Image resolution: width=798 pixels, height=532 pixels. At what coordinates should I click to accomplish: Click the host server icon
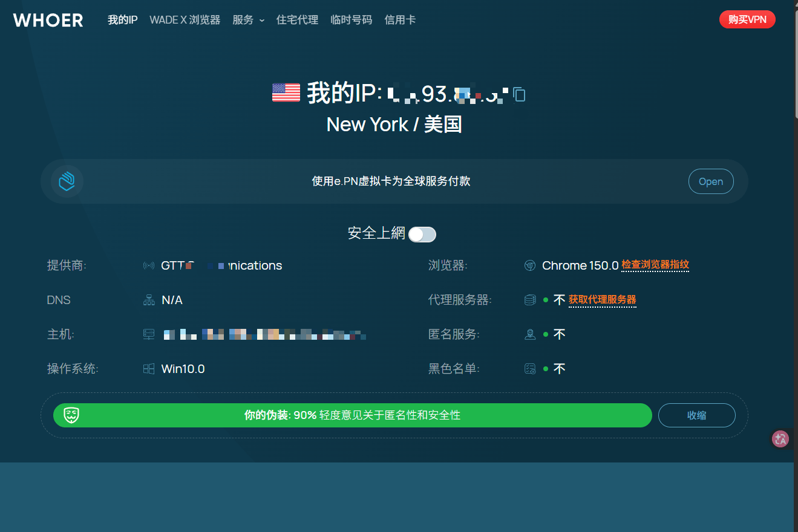pos(149,334)
